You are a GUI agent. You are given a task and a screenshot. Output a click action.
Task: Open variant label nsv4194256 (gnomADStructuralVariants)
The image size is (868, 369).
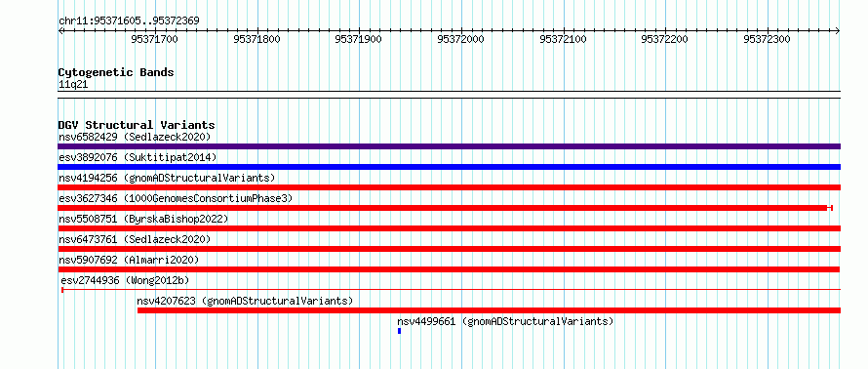(x=167, y=178)
